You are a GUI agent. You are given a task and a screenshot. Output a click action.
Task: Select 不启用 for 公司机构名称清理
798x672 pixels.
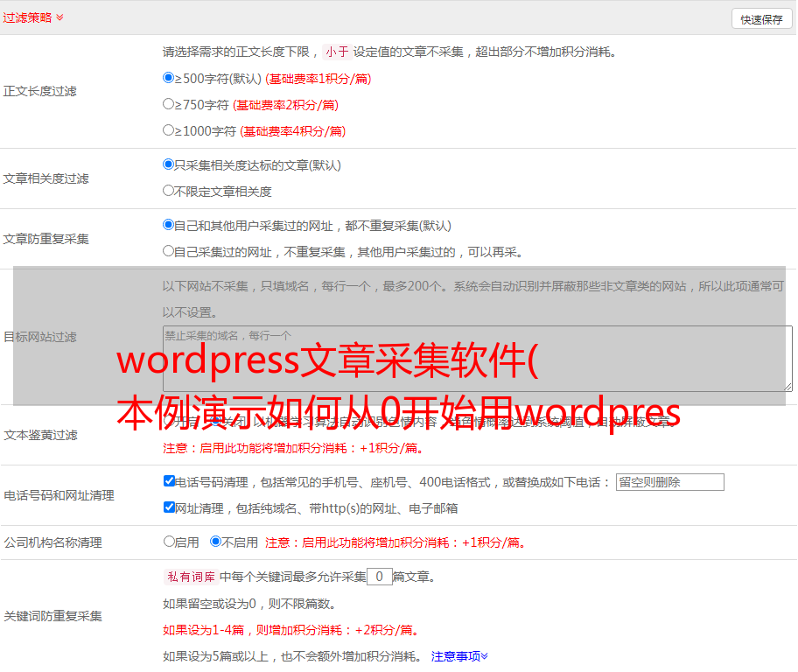tap(216, 542)
